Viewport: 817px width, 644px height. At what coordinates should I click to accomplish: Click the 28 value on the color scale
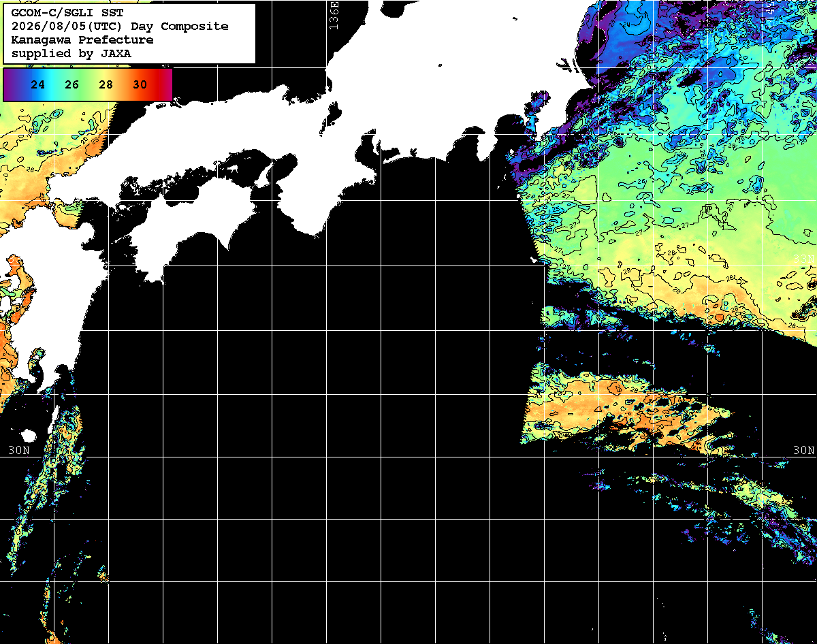106,84
